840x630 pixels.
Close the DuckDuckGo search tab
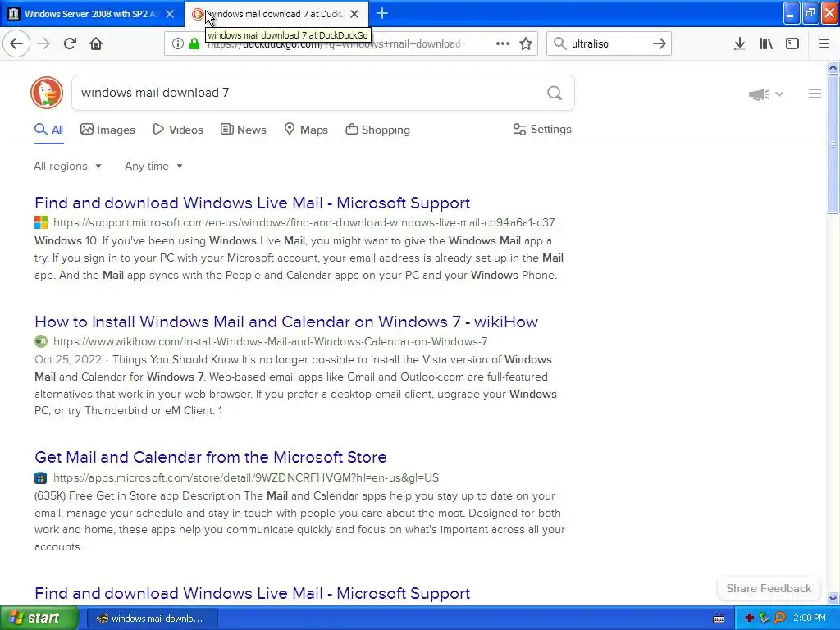tap(354, 14)
